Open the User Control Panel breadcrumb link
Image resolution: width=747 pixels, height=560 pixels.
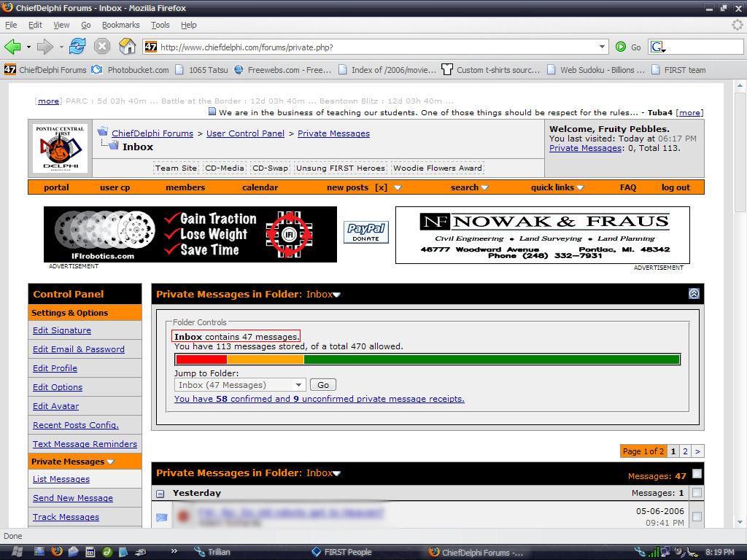pyautogui.click(x=245, y=133)
